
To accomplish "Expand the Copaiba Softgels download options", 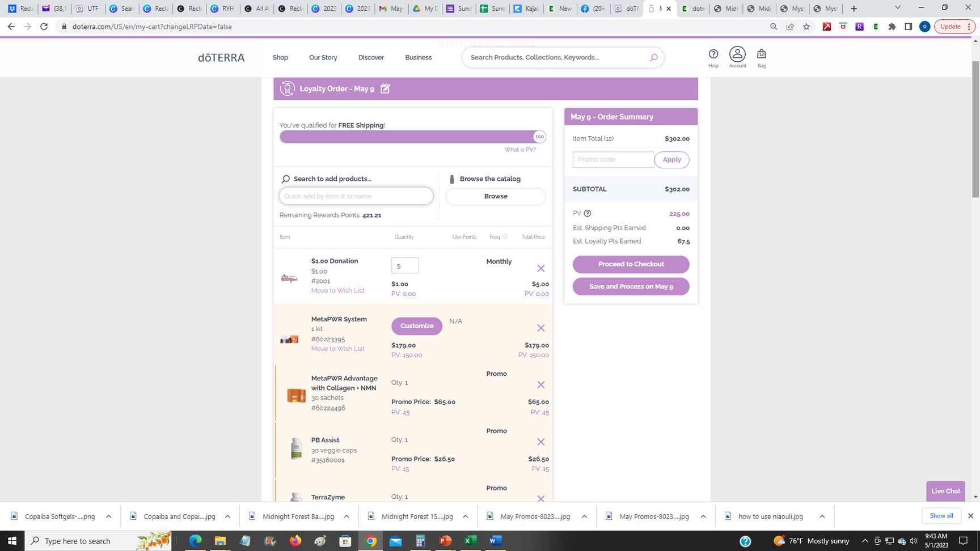I will pos(109,516).
